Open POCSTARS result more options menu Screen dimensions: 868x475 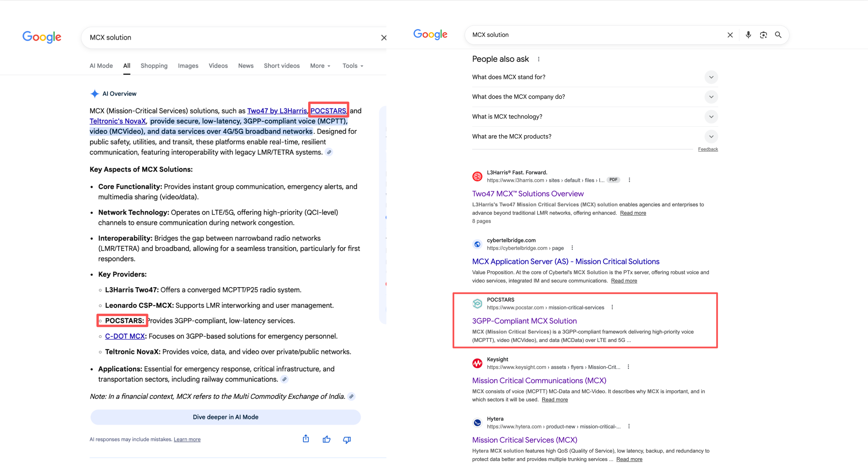[x=612, y=307]
